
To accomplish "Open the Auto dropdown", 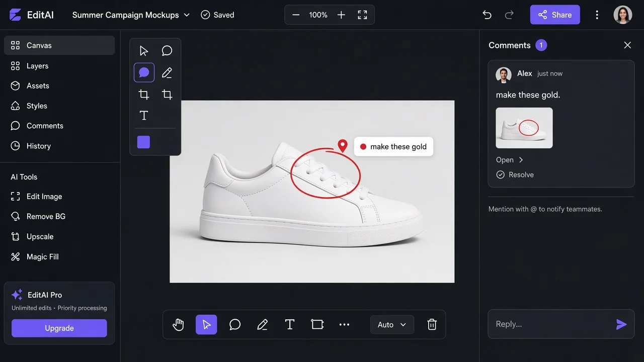I will pos(392,325).
